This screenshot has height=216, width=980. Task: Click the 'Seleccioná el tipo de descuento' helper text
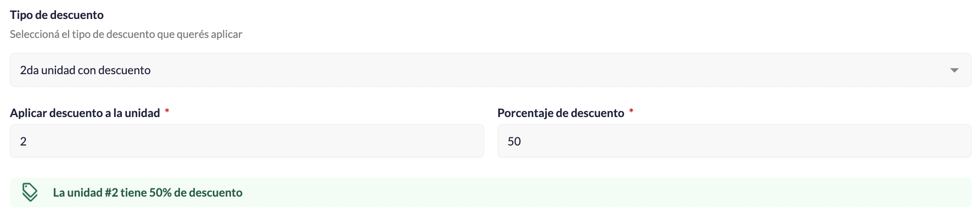[x=126, y=34]
